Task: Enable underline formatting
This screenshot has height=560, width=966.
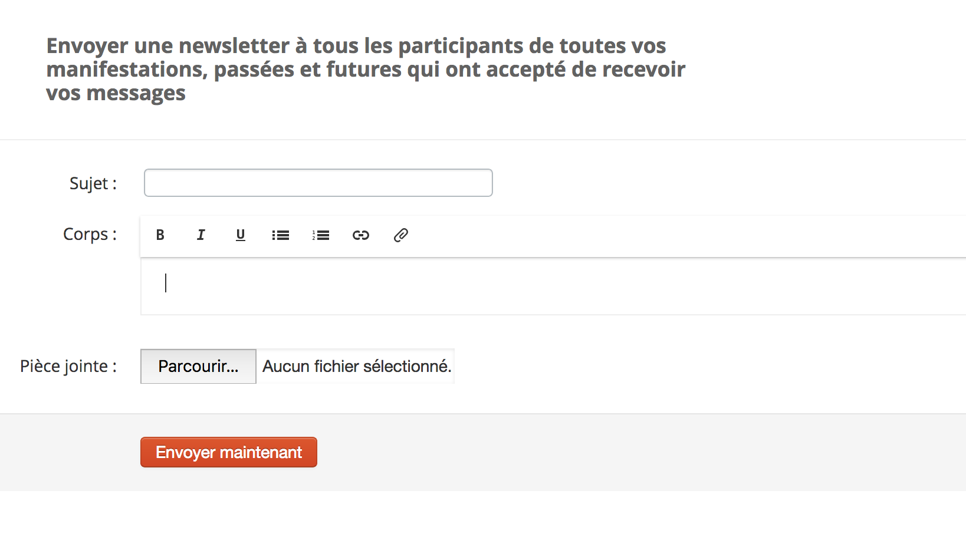Action: [x=241, y=235]
